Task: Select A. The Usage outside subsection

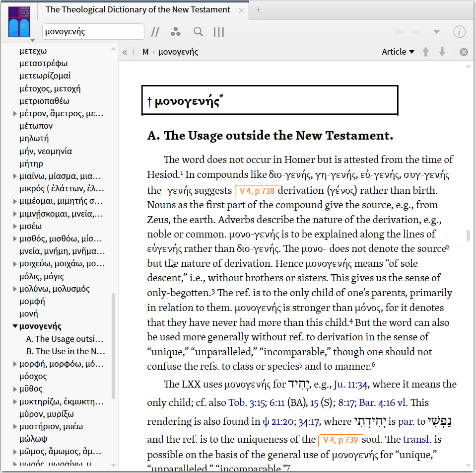Action: coord(65,339)
